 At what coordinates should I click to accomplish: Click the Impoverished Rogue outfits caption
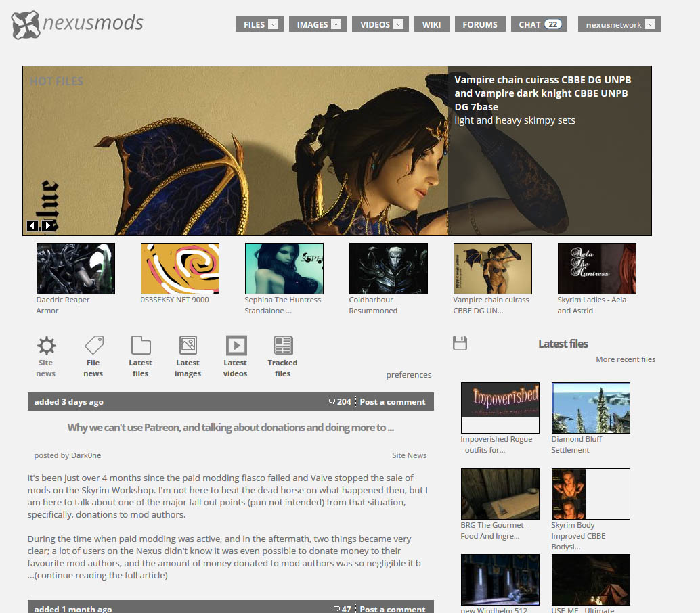pyautogui.click(x=496, y=445)
